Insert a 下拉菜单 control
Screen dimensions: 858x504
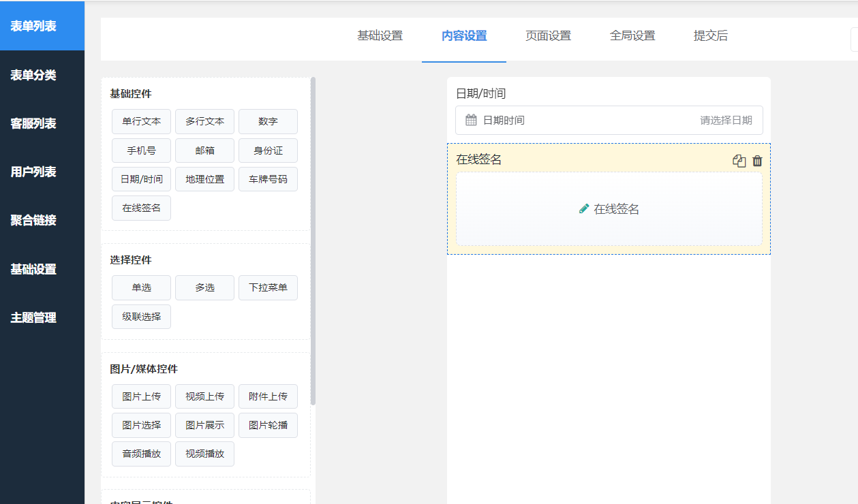coord(268,288)
